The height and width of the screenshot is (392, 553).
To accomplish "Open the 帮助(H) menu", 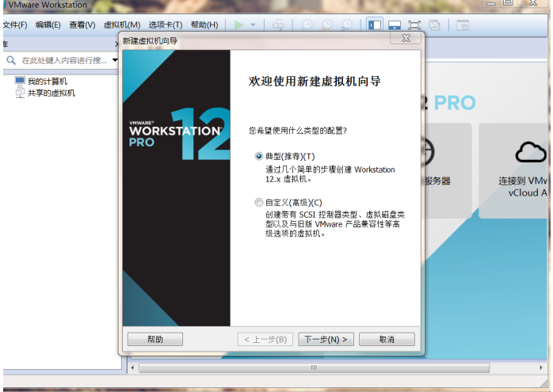I will 204,25.
